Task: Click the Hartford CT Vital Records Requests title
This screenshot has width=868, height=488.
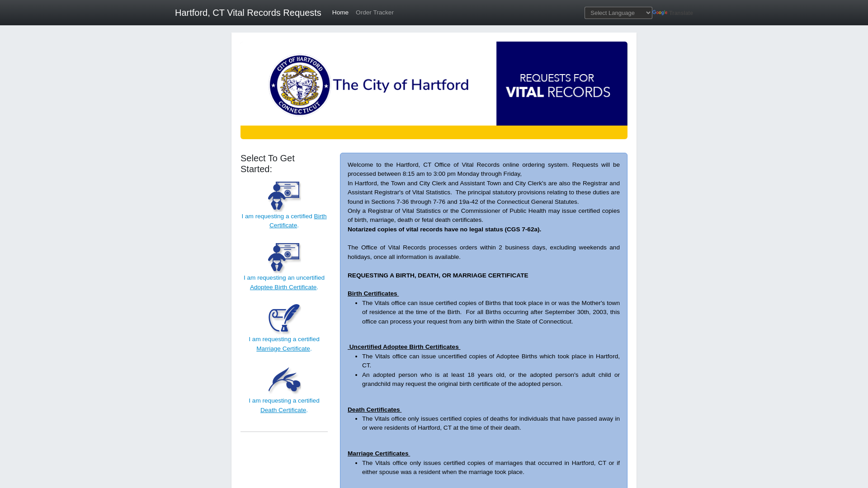Action: coord(248,13)
